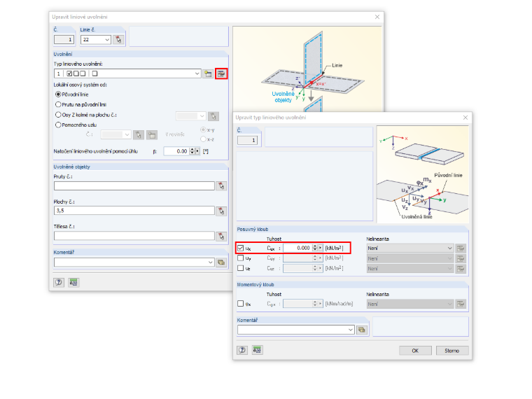Screen dimensions: 532x399
Task: Pick released members next to Pruty č.
Action: point(222,185)
